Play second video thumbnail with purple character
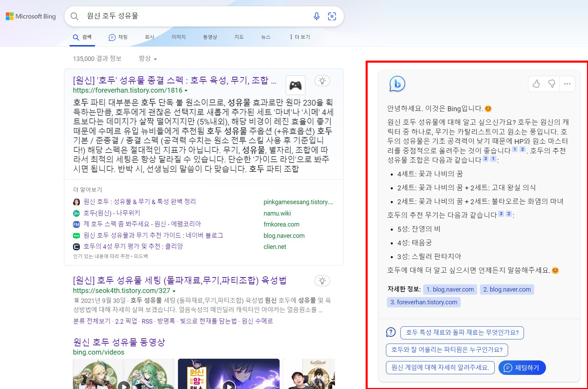Screen dimensions: 588x389 [229, 374]
